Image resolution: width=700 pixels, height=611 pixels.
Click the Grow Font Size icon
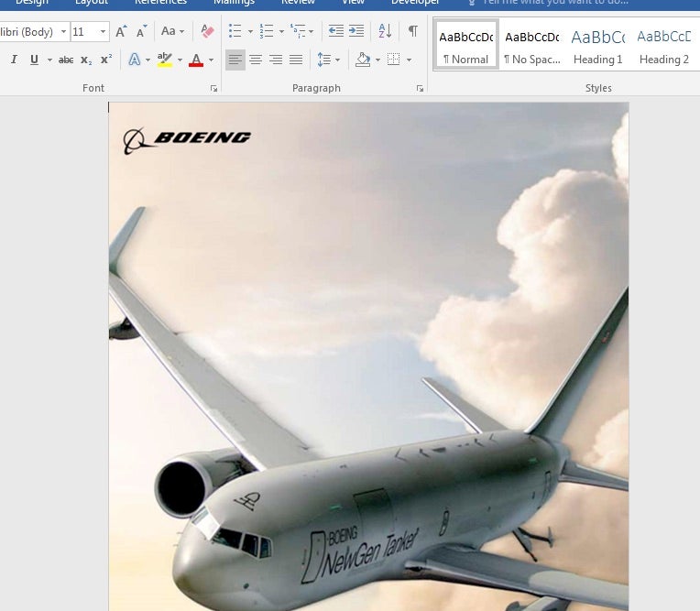121,31
